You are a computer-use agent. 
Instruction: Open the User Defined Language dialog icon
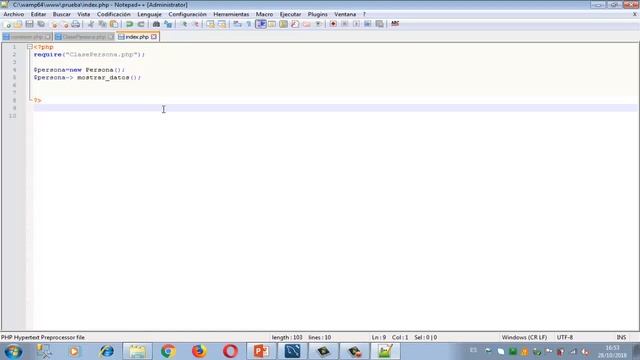(x=272, y=24)
